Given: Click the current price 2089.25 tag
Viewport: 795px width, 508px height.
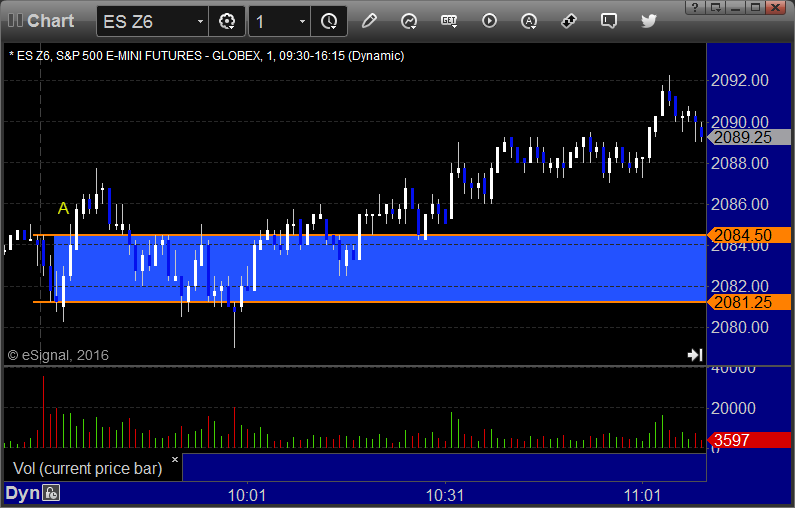Looking at the screenshot, I should pos(751,137).
